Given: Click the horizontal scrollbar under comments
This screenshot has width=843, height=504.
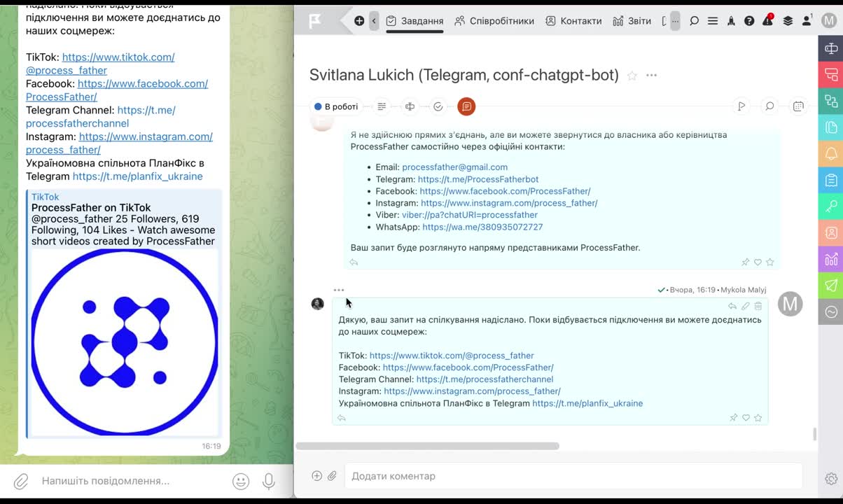Looking at the screenshot, I should click(x=427, y=446).
